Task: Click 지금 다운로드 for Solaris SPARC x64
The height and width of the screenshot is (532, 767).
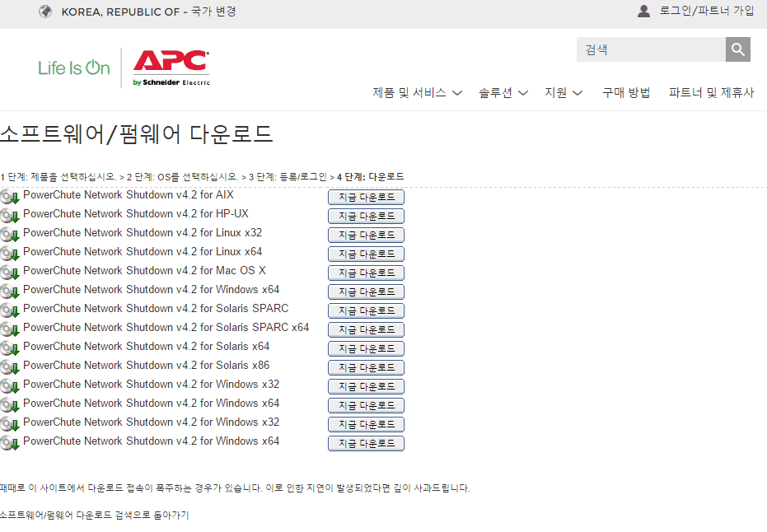Action: 366,330
